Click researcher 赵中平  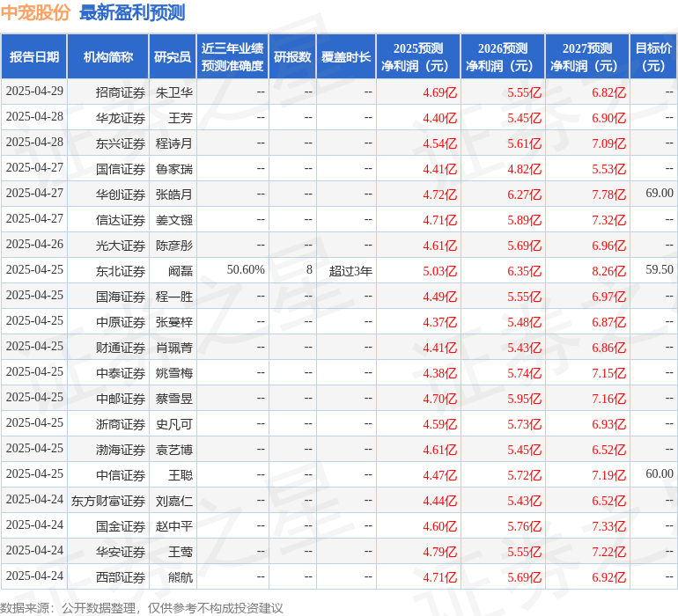coord(173,526)
